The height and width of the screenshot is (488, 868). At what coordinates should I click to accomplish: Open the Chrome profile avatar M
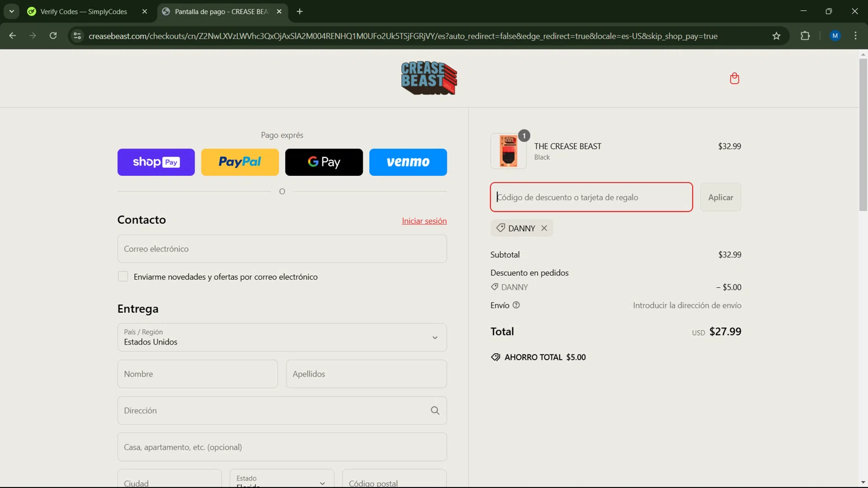point(835,36)
